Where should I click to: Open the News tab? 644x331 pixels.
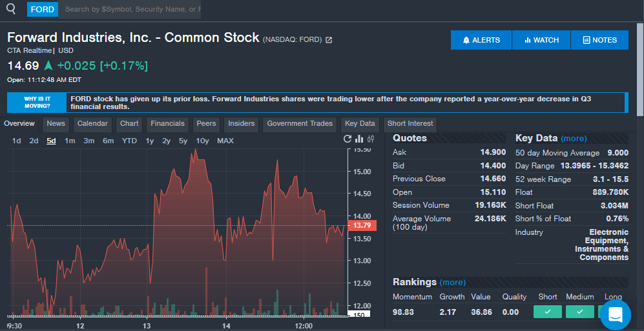(56, 123)
